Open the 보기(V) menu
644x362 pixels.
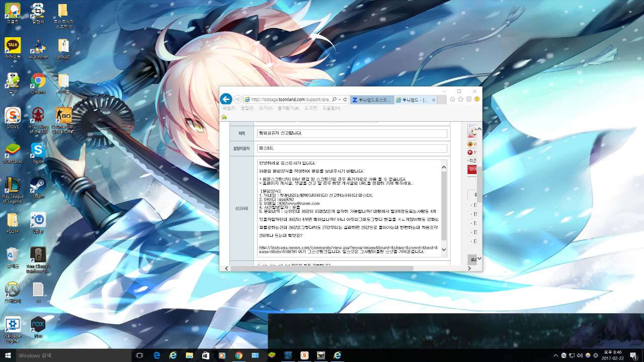[x=266, y=108]
